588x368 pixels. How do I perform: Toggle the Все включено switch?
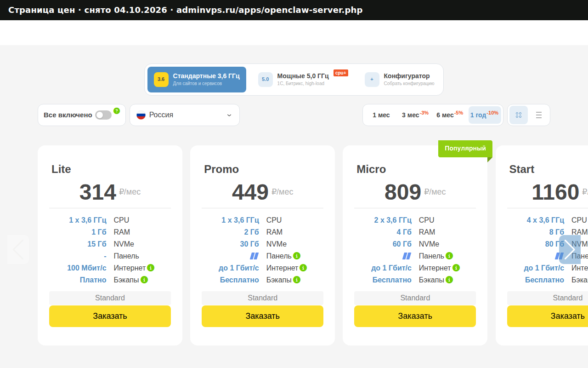[103, 115]
